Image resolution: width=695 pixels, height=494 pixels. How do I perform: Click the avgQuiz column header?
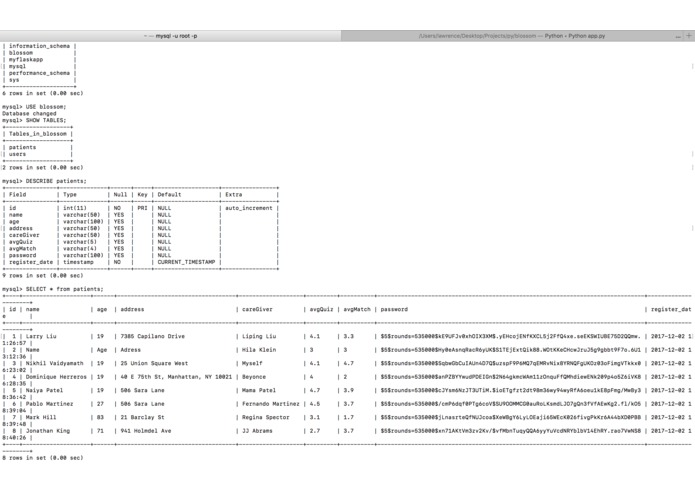(321, 309)
